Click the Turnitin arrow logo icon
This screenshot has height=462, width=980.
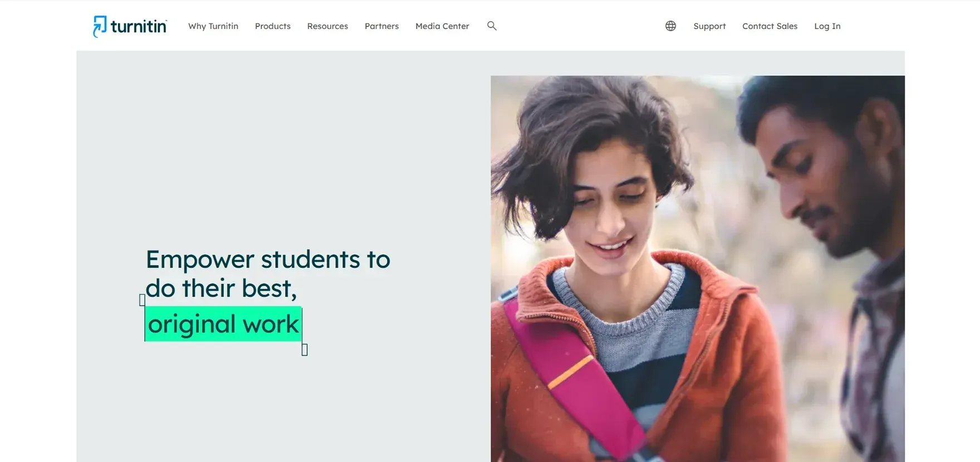point(99,26)
